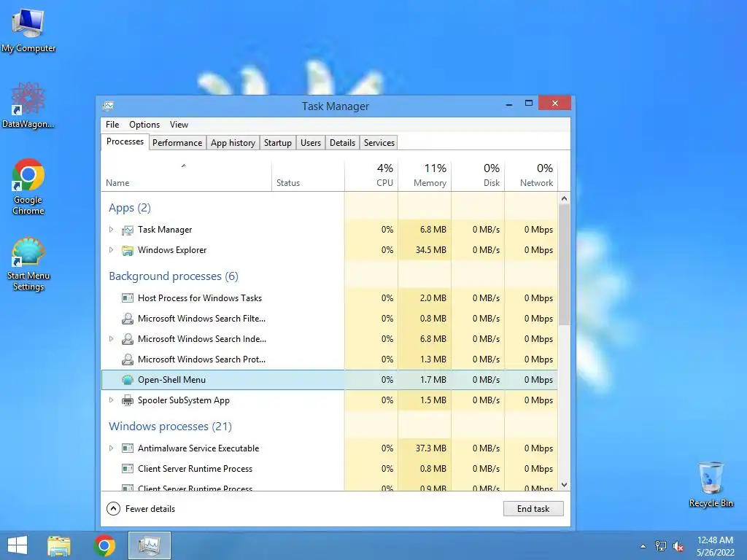The height and width of the screenshot is (560, 747).
Task: Show hidden system tray icons
Action: click(x=643, y=547)
